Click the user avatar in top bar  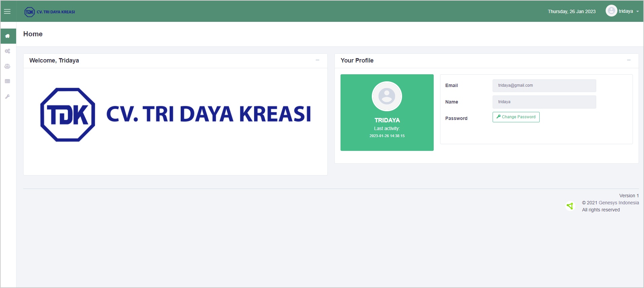click(x=611, y=11)
